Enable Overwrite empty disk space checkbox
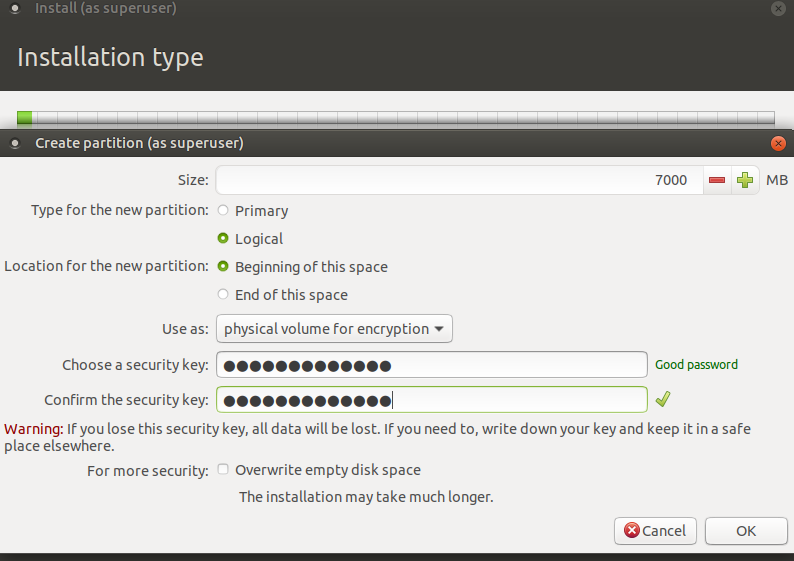 pos(223,469)
